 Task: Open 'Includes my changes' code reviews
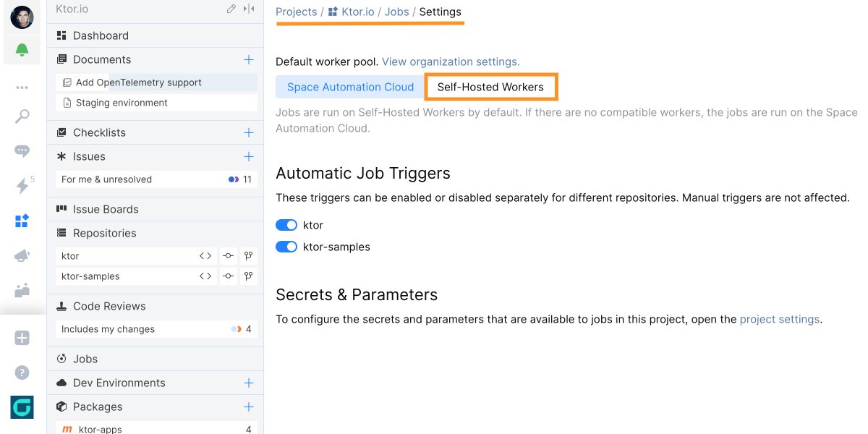[156, 329]
